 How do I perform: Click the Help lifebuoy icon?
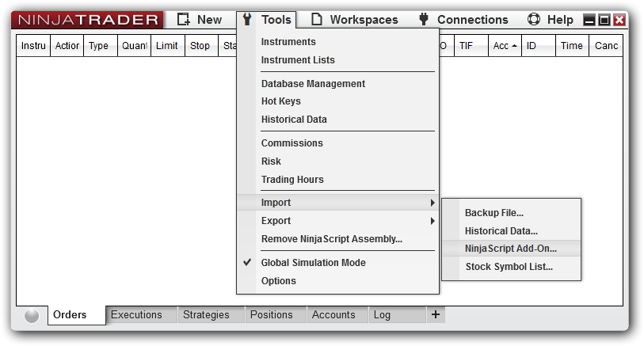[x=534, y=19]
